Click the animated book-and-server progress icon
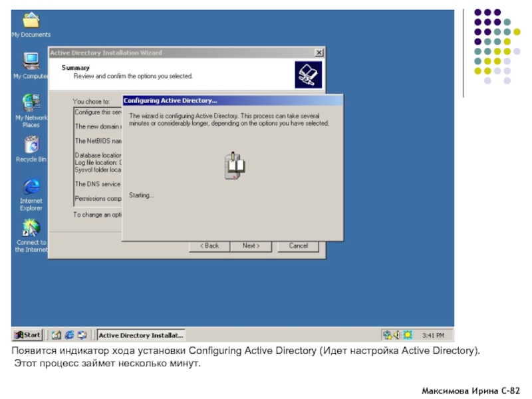The height and width of the screenshot is (399, 532). click(x=235, y=166)
